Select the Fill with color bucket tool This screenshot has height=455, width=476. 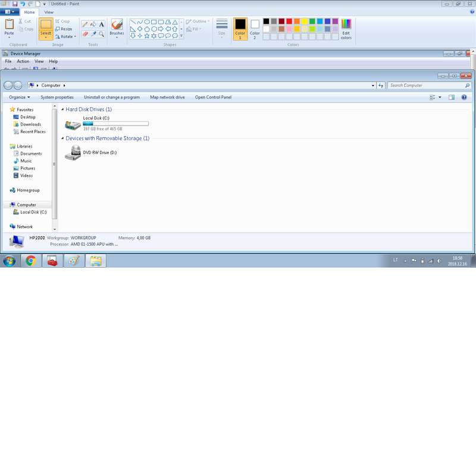click(x=93, y=24)
